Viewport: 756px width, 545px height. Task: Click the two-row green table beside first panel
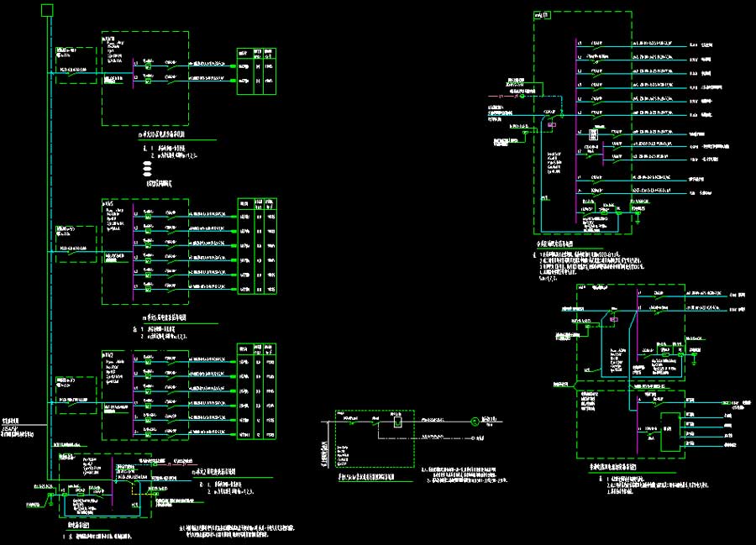click(256, 71)
